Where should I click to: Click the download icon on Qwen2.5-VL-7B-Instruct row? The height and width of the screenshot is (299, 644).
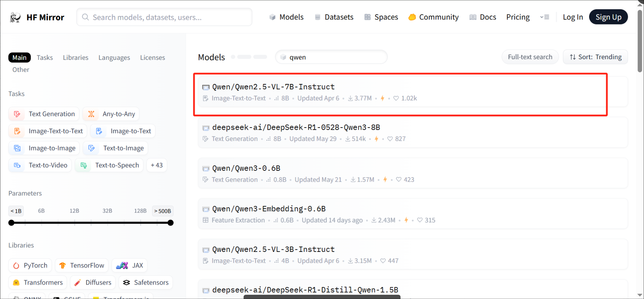pos(350,98)
